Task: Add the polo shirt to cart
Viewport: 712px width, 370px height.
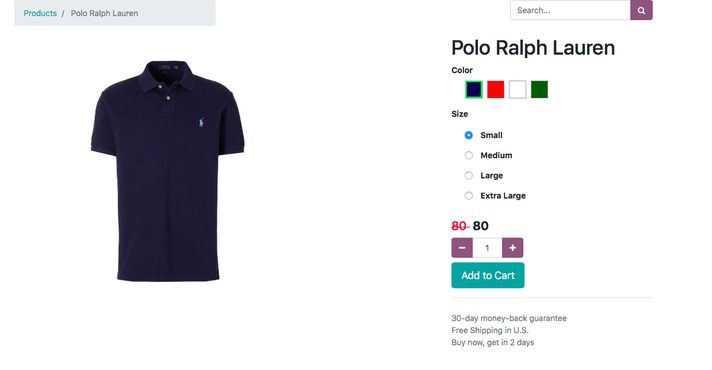Action: (x=488, y=275)
